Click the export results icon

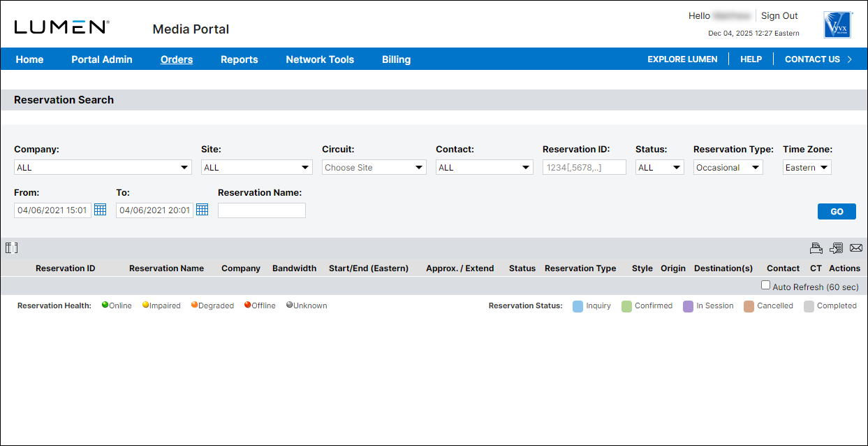coord(836,248)
